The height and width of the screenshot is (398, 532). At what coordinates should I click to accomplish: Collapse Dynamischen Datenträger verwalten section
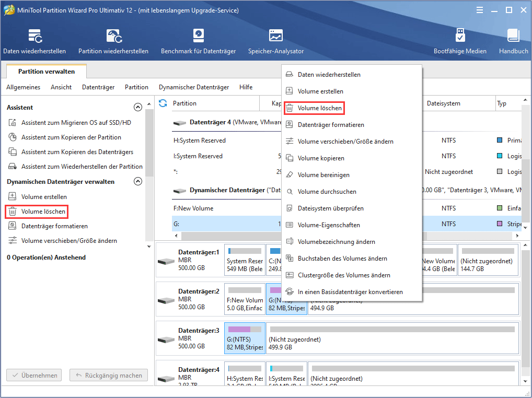pyautogui.click(x=138, y=181)
